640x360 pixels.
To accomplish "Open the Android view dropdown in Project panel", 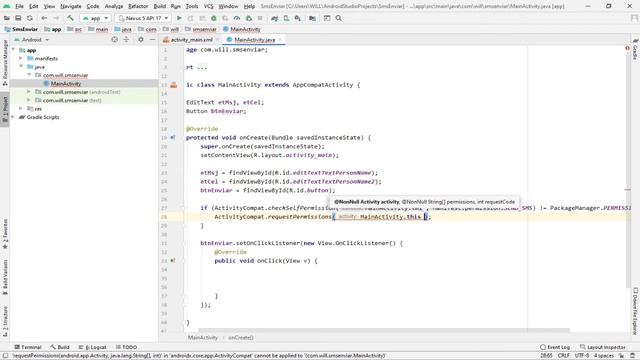I will [32, 40].
